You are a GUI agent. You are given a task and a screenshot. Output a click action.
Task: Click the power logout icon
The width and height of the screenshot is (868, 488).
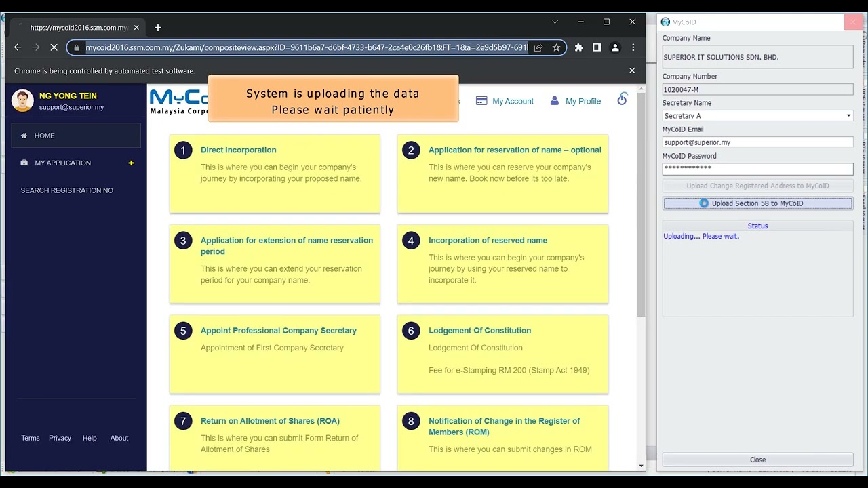622,100
